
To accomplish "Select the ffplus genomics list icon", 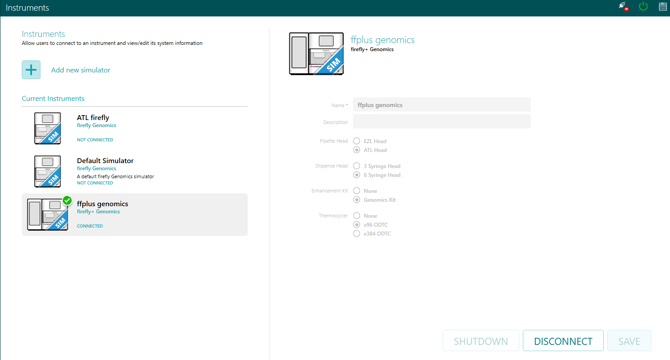I will tap(47, 214).
